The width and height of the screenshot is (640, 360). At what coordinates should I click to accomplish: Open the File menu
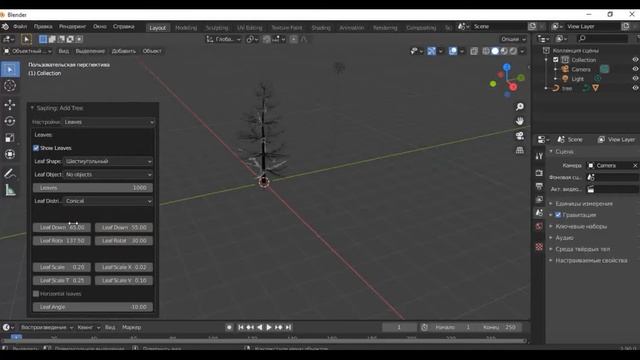(x=20, y=27)
